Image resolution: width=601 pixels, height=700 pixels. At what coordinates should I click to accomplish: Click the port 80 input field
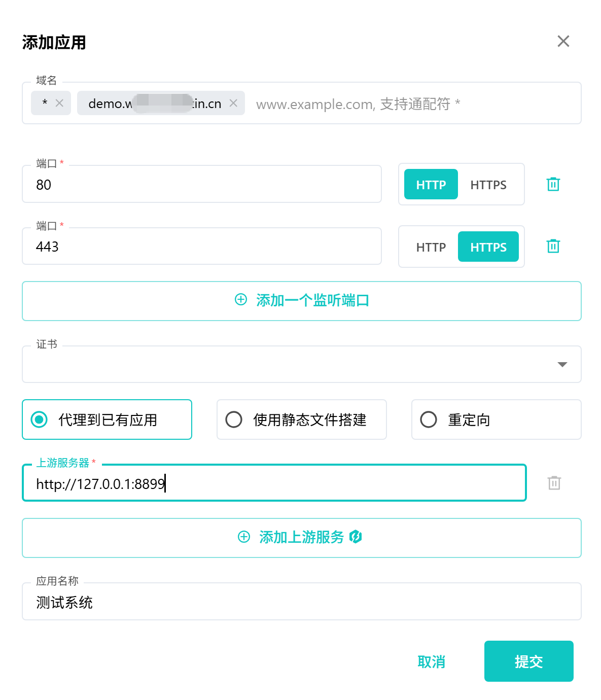(201, 185)
